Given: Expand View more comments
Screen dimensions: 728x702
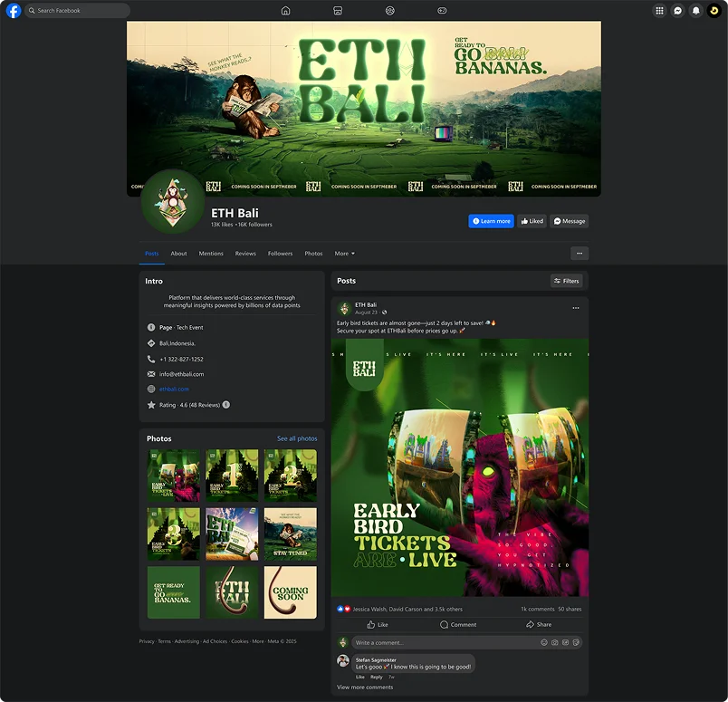Looking at the screenshot, I should (x=365, y=688).
